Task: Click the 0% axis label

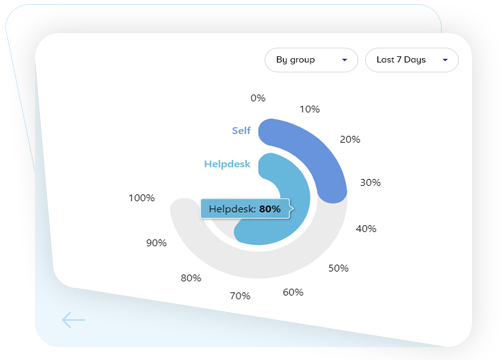Action: (x=258, y=98)
